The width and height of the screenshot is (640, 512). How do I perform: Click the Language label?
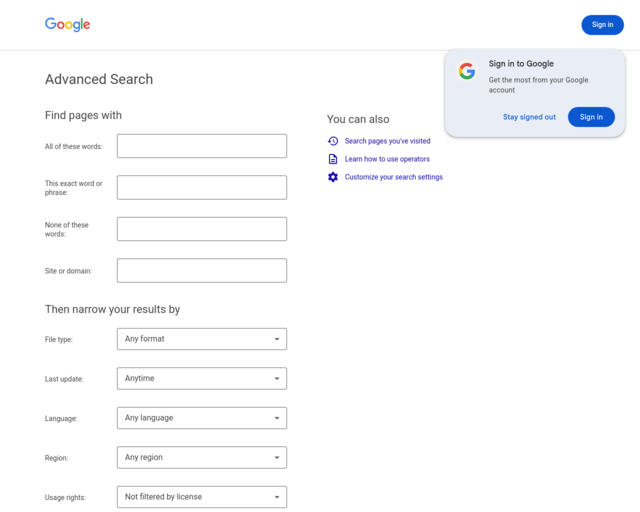(x=61, y=419)
